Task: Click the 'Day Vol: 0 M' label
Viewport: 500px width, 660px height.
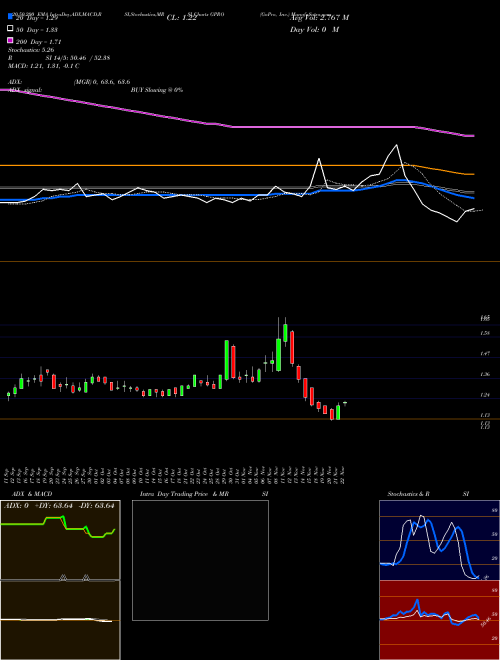Action: click(314, 30)
